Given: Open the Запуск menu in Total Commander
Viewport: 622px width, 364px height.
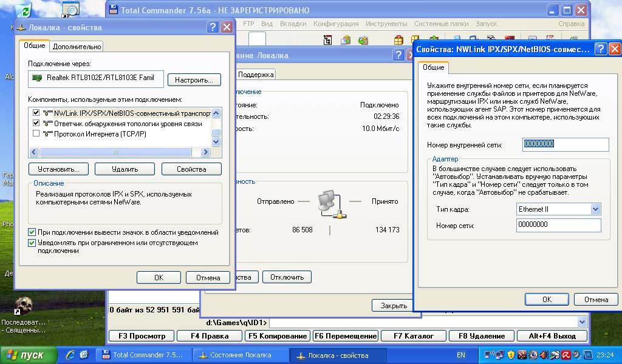Looking at the screenshot, I should click(487, 24).
